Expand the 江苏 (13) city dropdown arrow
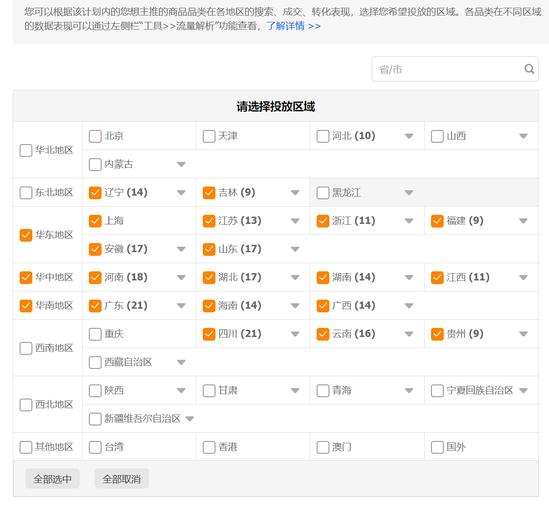549x508 pixels. click(295, 221)
